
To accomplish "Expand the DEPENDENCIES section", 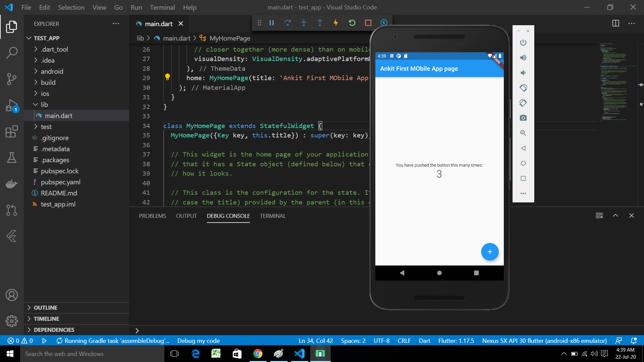I will point(76,330).
